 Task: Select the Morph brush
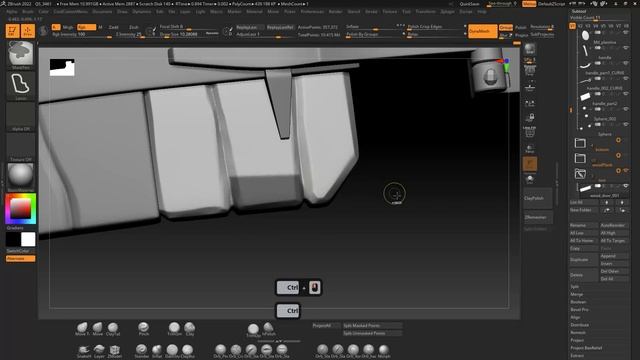pos(384,351)
